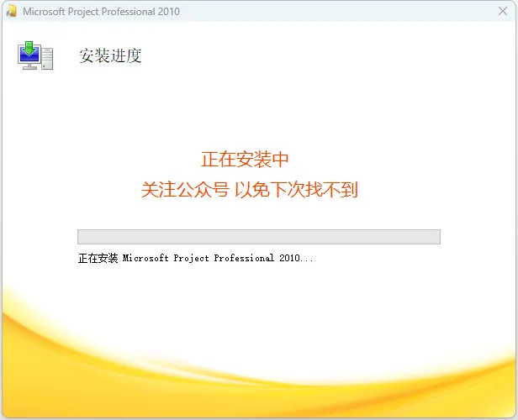Click the installer app icon in title bar
Image resolution: width=518 pixels, height=420 pixels.
[x=11, y=11]
